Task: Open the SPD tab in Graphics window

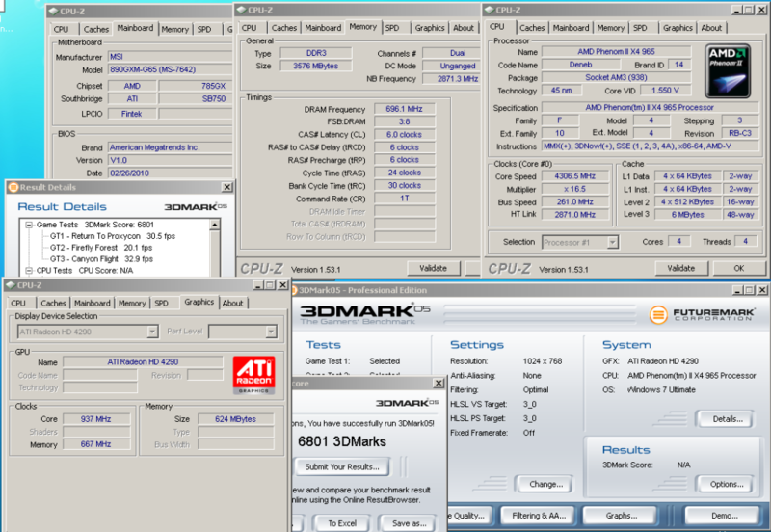Action: [x=161, y=303]
